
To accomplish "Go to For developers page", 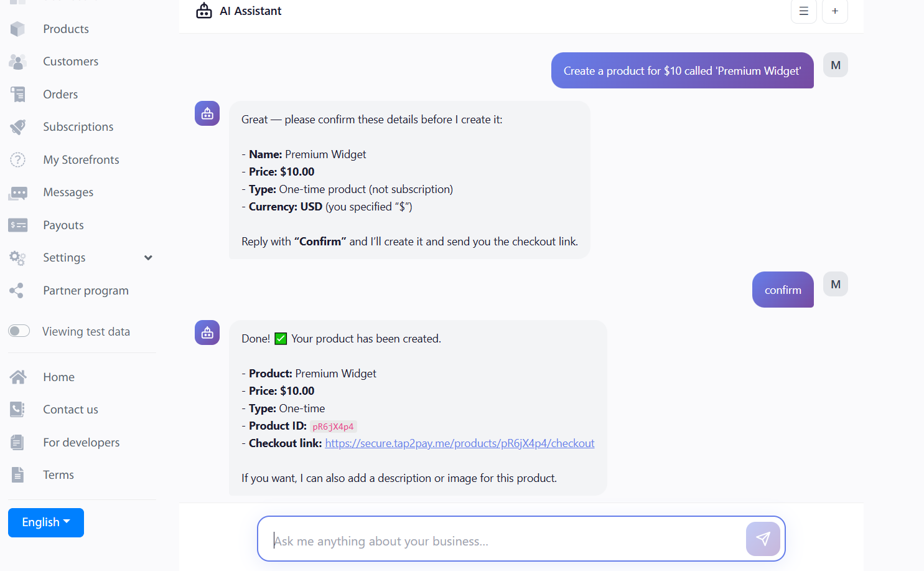I will pos(81,443).
